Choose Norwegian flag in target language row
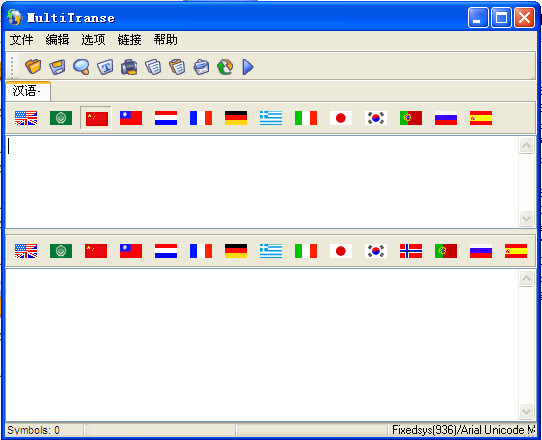 [x=411, y=251]
